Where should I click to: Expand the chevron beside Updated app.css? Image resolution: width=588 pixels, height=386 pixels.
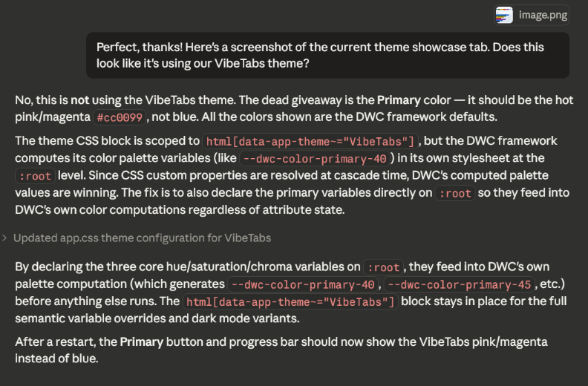pyautogui.click(x=6, y=238)
